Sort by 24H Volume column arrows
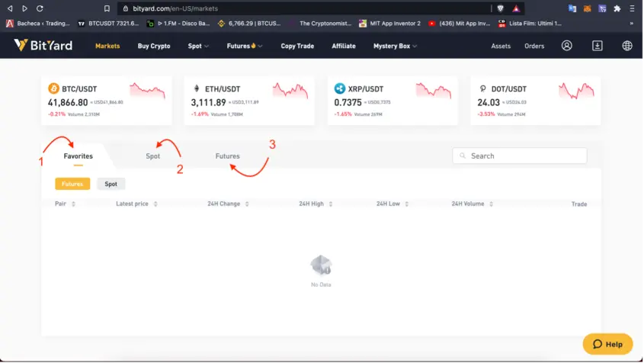Viewport: 644px width, 363px height. pyautogui.click(x=492, y=204)
